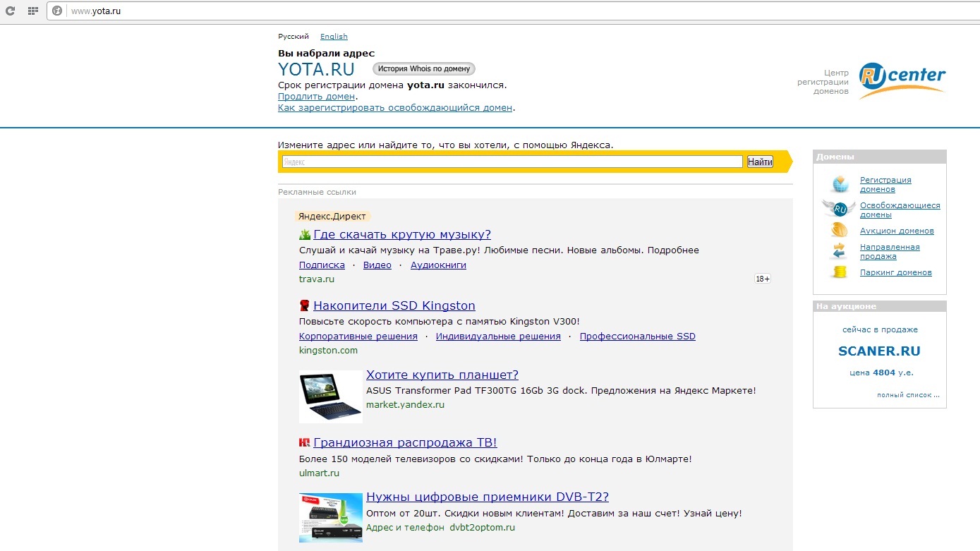Open Регистрация доменов in sidebar
The height and width of the screenshot is (551, 980).
click(x=885, y=185)
